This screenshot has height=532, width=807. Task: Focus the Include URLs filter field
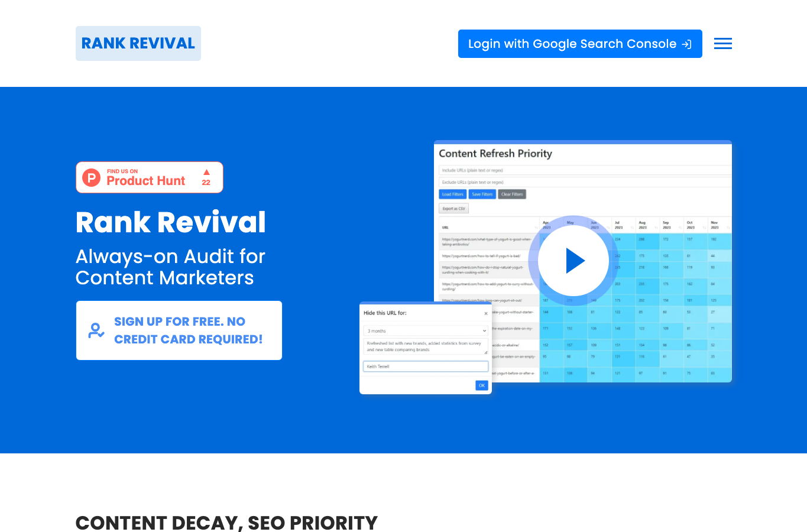pos(585,170)
